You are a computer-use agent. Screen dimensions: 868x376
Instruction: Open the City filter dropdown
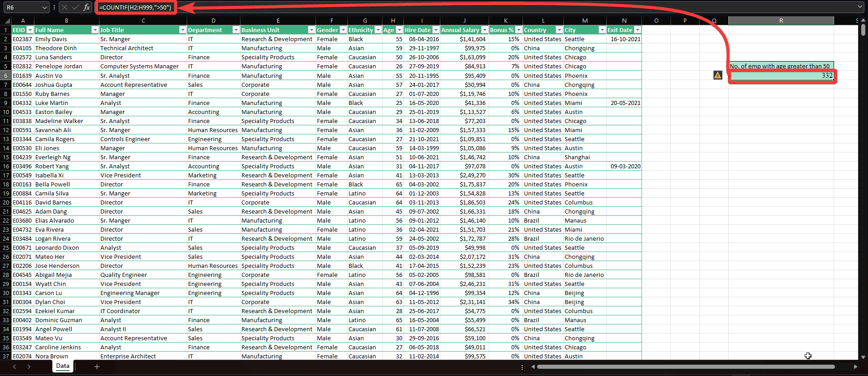[602, 30]
